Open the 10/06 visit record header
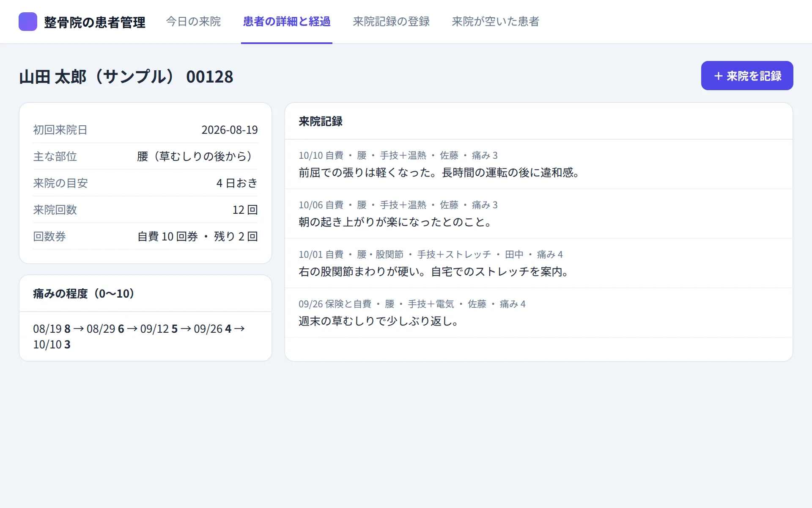 tap(398, 205)
